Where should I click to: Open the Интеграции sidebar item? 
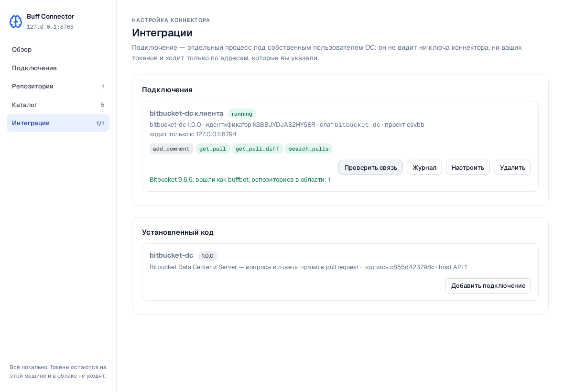tap(58, 123)
